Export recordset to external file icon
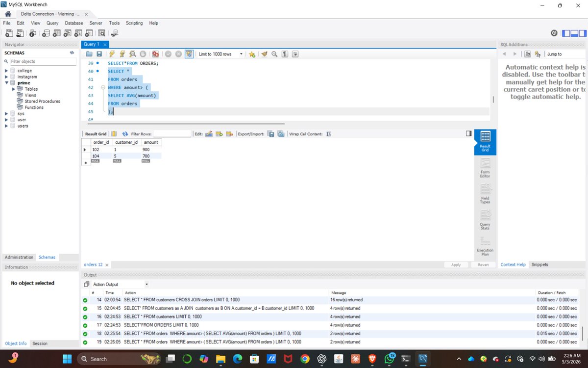Viewport: 588px width, 368px height. click(270, 133)
